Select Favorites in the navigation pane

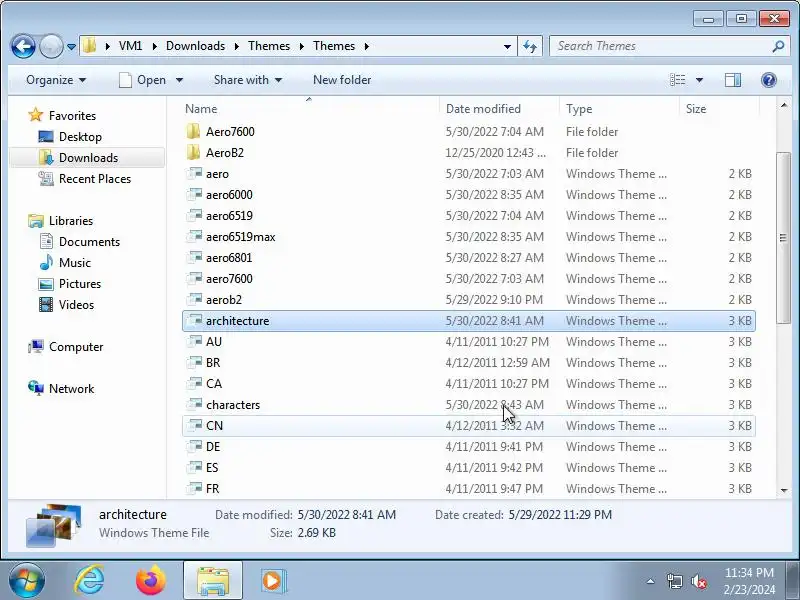[x=72, y=116]
